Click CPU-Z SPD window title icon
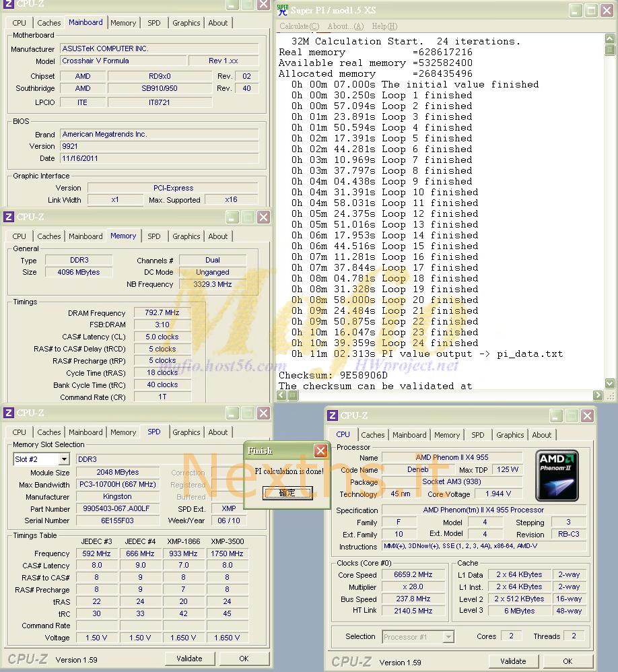Screen dimensions: 618x672 coord(9,413)
